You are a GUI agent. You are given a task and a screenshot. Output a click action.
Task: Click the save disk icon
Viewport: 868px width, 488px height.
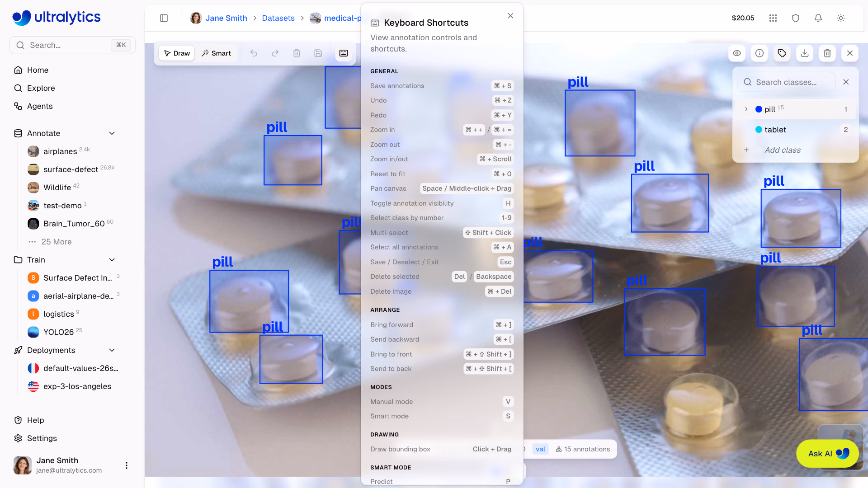click(318, 53)
